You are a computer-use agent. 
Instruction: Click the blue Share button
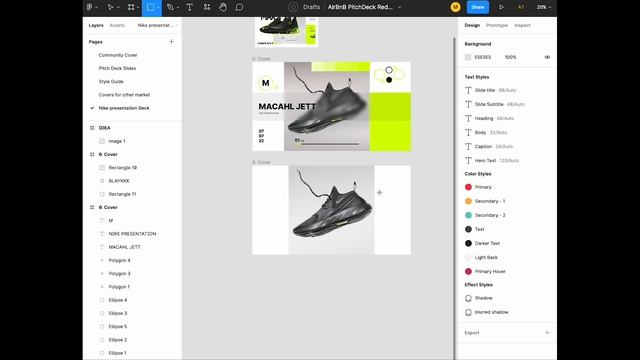(x=478, y=7)
